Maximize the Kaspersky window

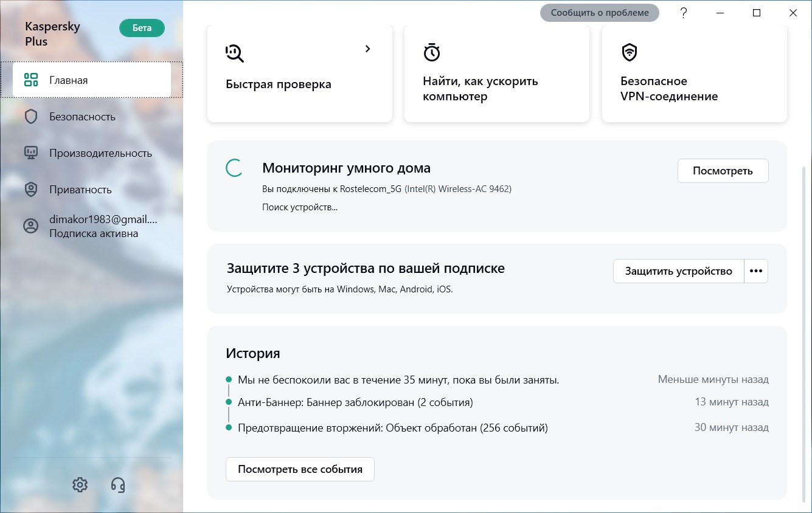click(757, 13)
